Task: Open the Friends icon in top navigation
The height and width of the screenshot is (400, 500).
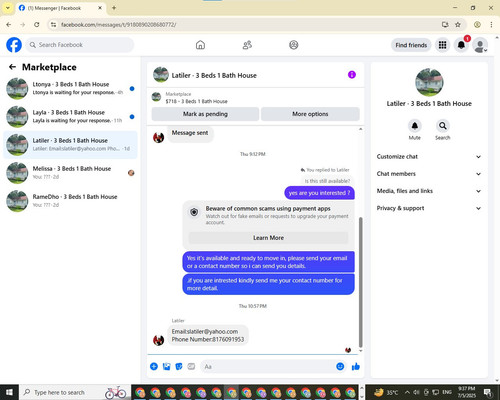Action: point(247,45)
